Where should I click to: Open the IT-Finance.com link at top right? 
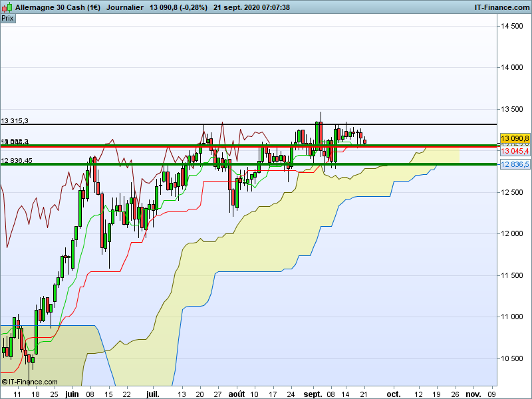502,7
